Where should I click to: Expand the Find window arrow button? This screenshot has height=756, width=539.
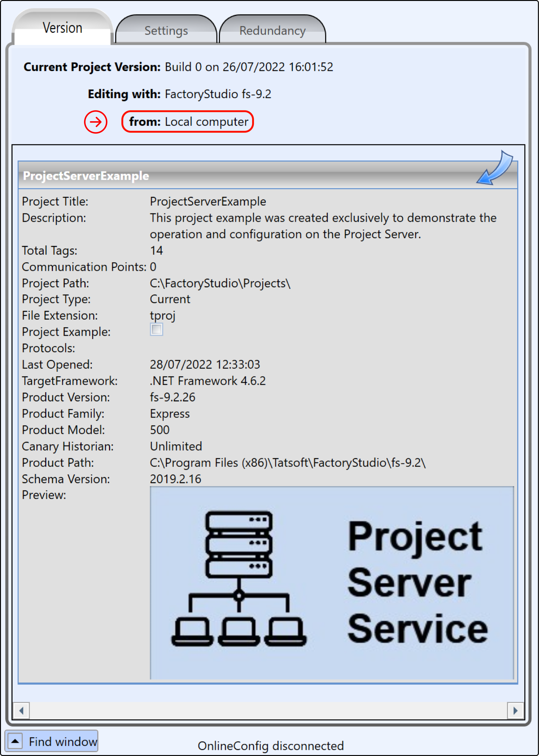pyautogui.click(x=15, y=741)
